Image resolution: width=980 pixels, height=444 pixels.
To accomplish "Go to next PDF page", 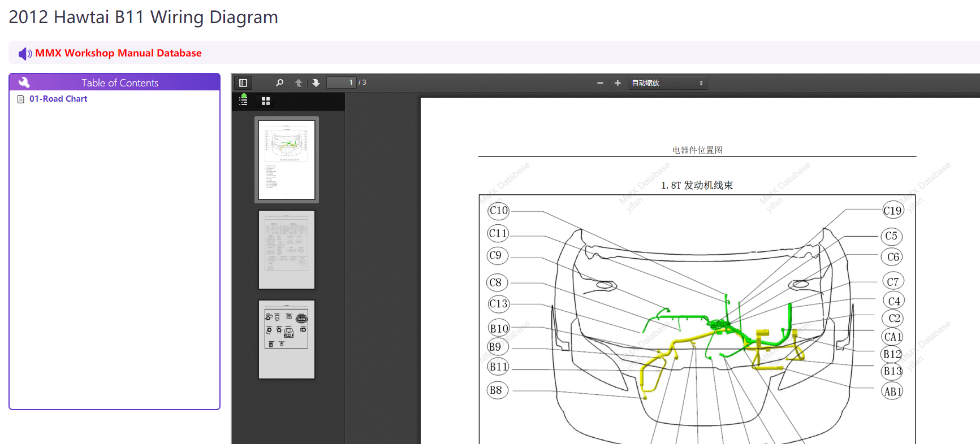I will 316,83.
